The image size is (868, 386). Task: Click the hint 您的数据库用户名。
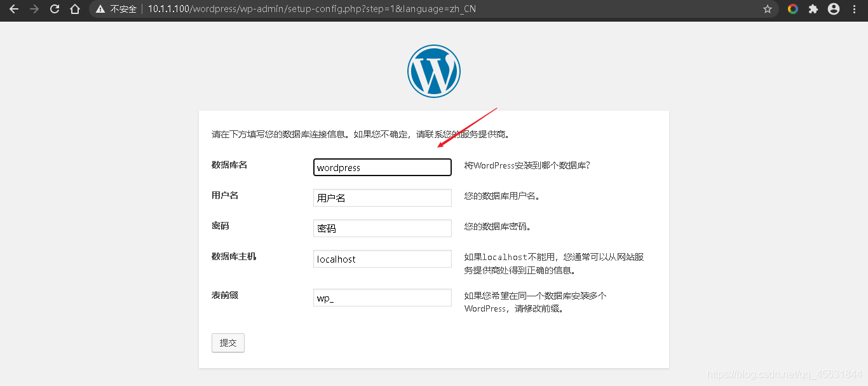tap(503, 196)
